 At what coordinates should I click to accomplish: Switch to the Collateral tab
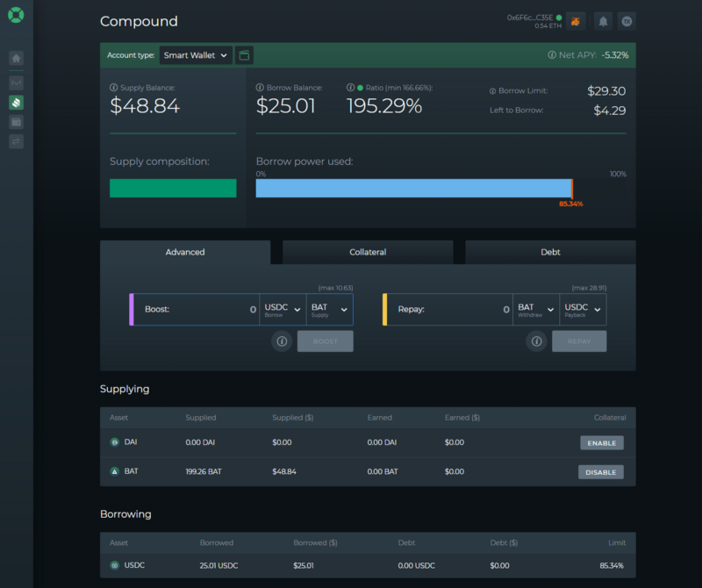point(368,252)
